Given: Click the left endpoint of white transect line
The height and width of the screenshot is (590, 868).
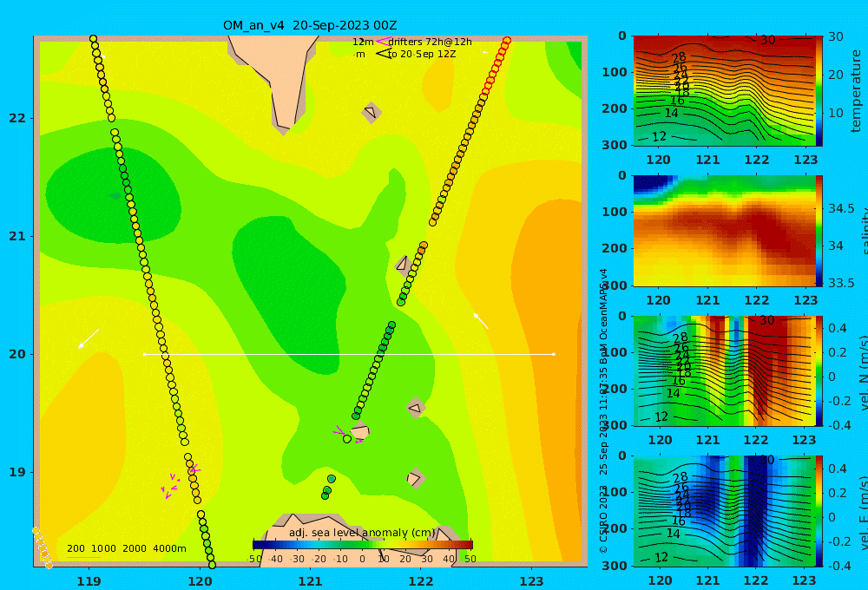Looking at the screenshot, I should tap(144, 354).
